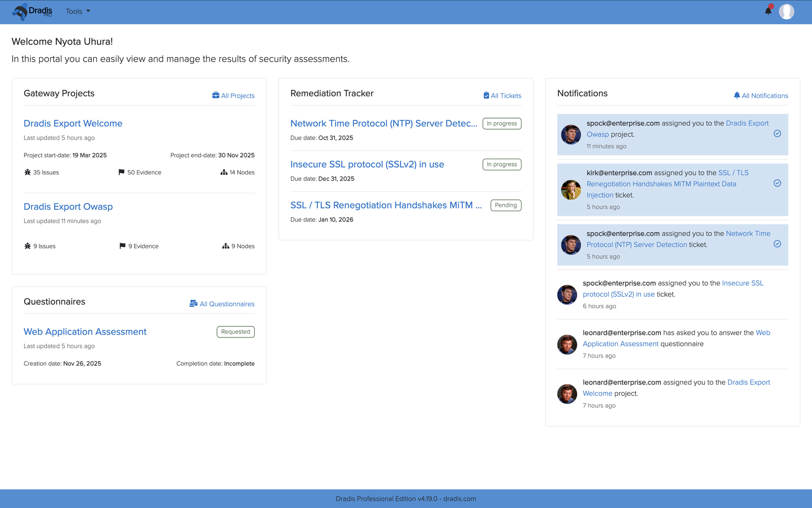The height and width of the screenshot is (508, 812).
Task: Open Web Application Assessment questionnaire
Action: [x=85, y=331]
